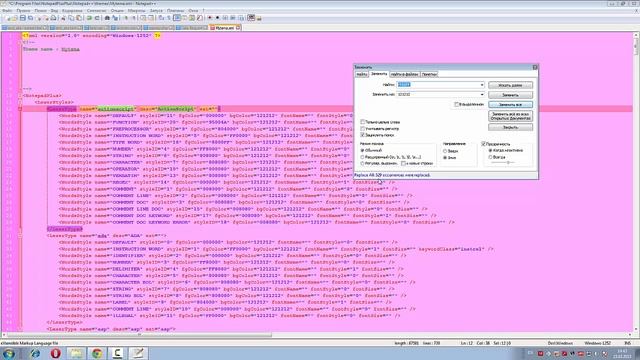Click the 'Заменить' button in dialog
This screenshot has width=640, height=360.
point(510,95)
